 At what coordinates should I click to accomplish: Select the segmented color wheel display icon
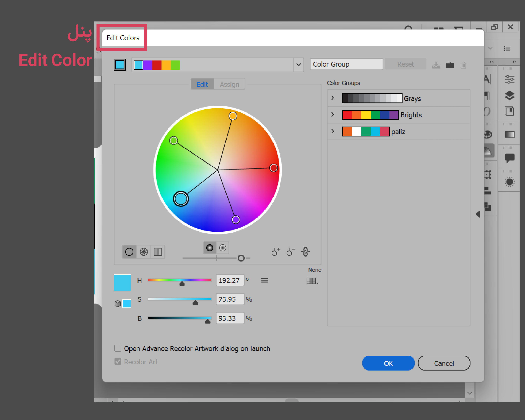[144, 252]
